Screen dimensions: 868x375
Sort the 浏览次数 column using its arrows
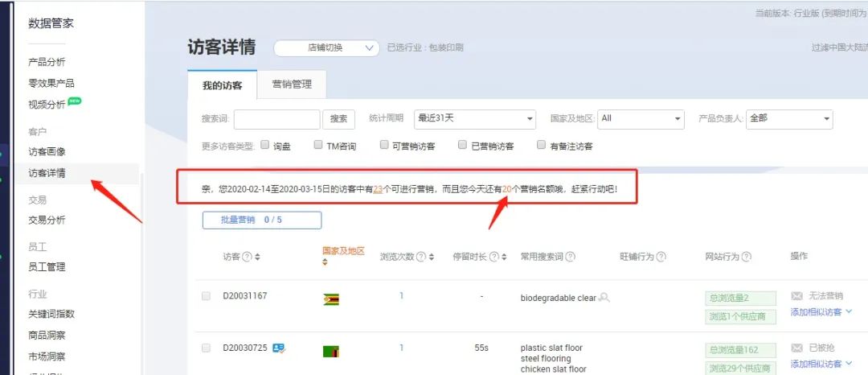[432, 257]
